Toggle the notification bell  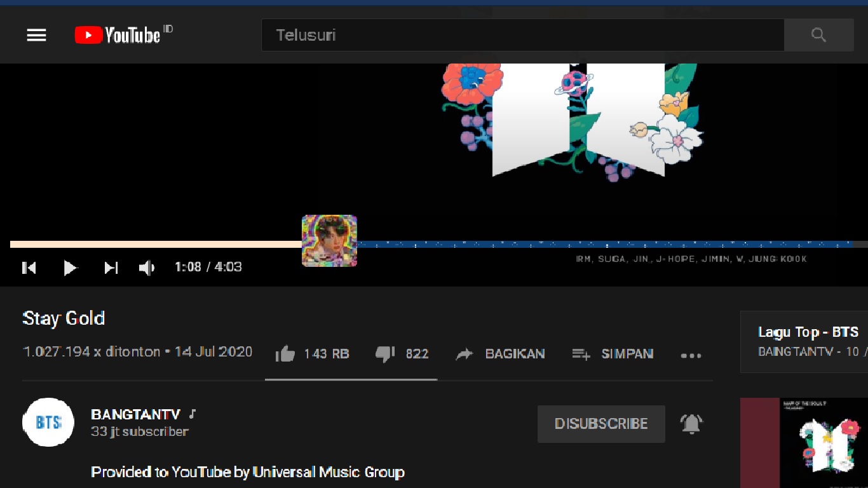(691, 423)
